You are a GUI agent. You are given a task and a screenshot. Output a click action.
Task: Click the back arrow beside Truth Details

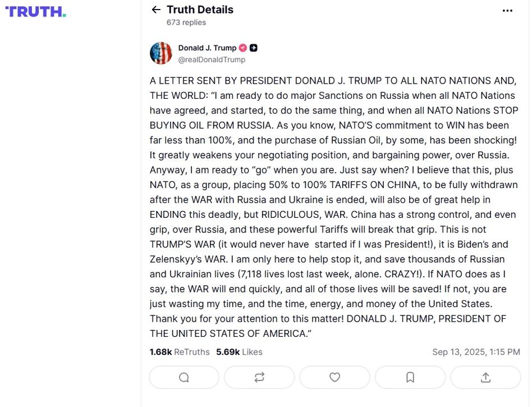pyautogui.click(x=156, y=10)
